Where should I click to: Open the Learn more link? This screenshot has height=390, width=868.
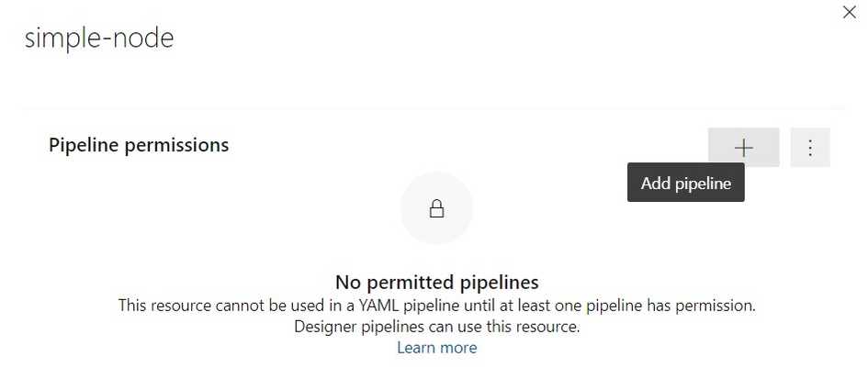[x=437, y=348]
